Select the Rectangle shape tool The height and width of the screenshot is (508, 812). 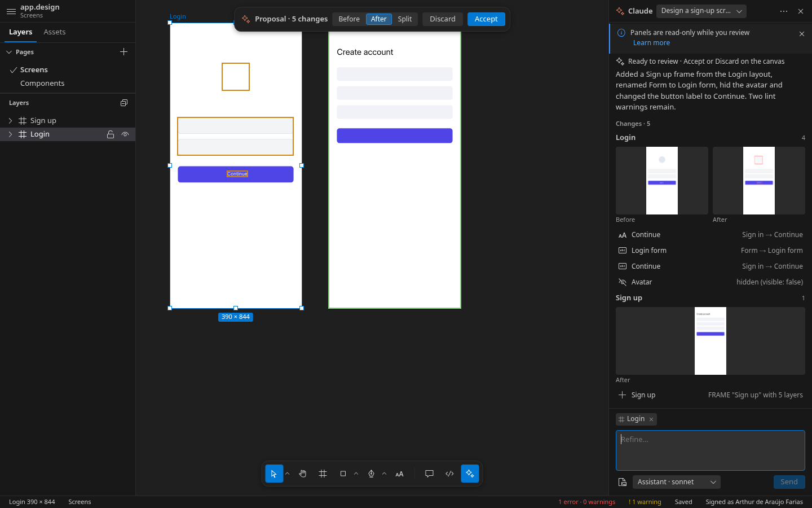coord(343,474)
